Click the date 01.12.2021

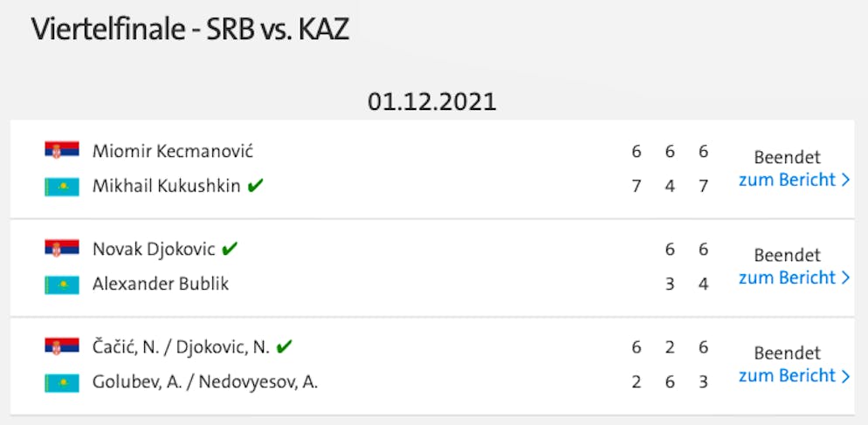[432, 102]
